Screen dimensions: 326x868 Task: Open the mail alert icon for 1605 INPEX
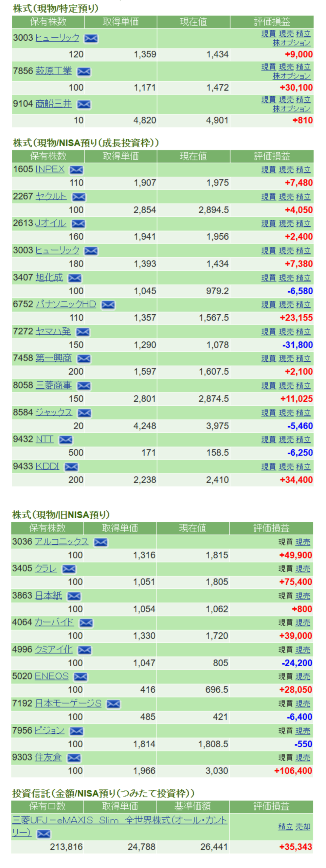[76, 170]
